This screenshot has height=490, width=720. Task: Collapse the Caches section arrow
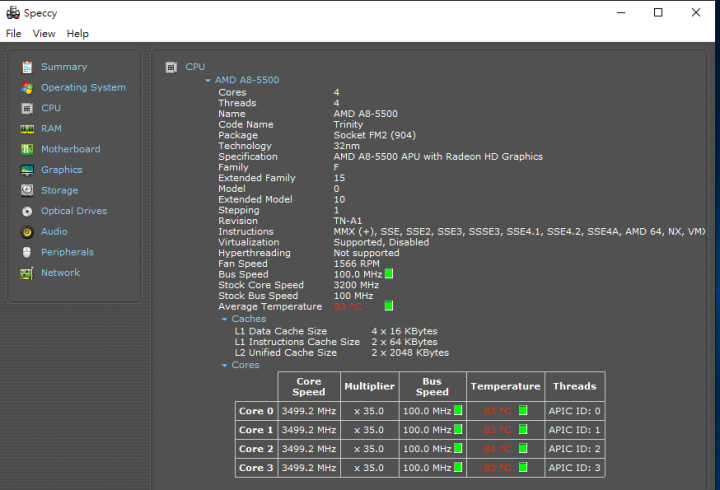(x=225, y=319)
